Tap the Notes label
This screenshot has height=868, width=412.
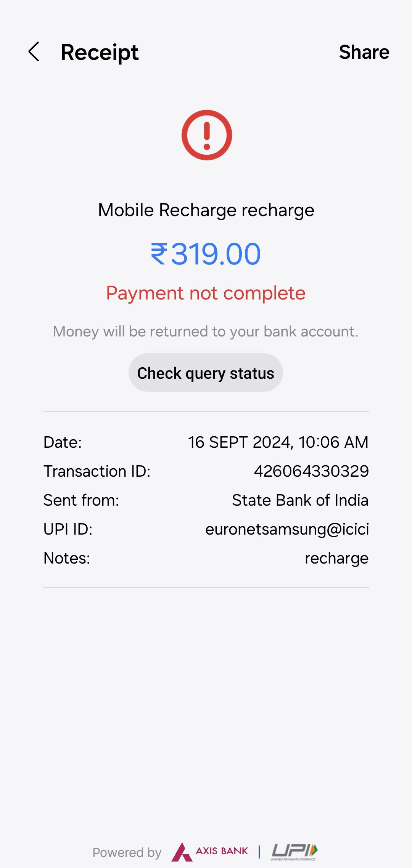pos(67,558)
